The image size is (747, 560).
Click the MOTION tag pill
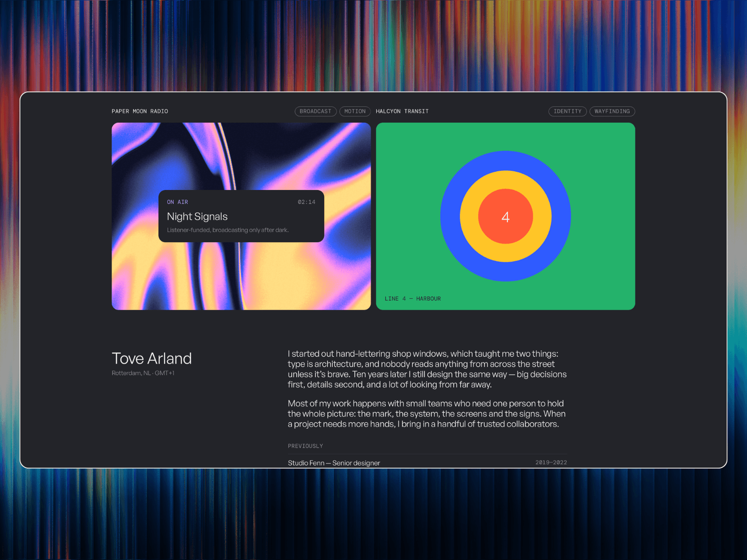click(x=355, y=112)
